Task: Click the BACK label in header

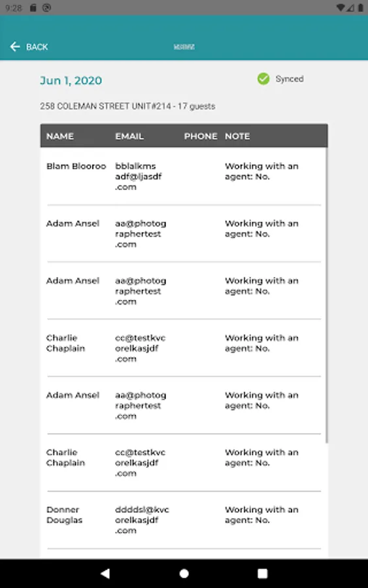Action: click(37, 47)
